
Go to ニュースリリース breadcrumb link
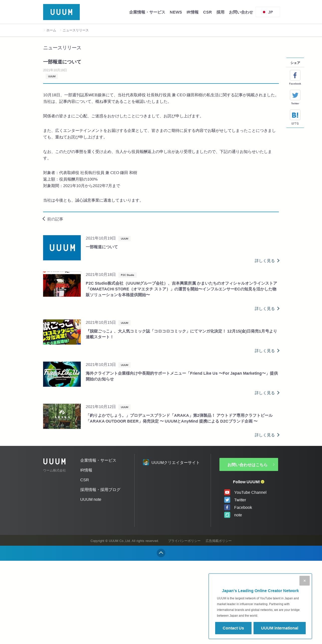(x=75, y=30)
